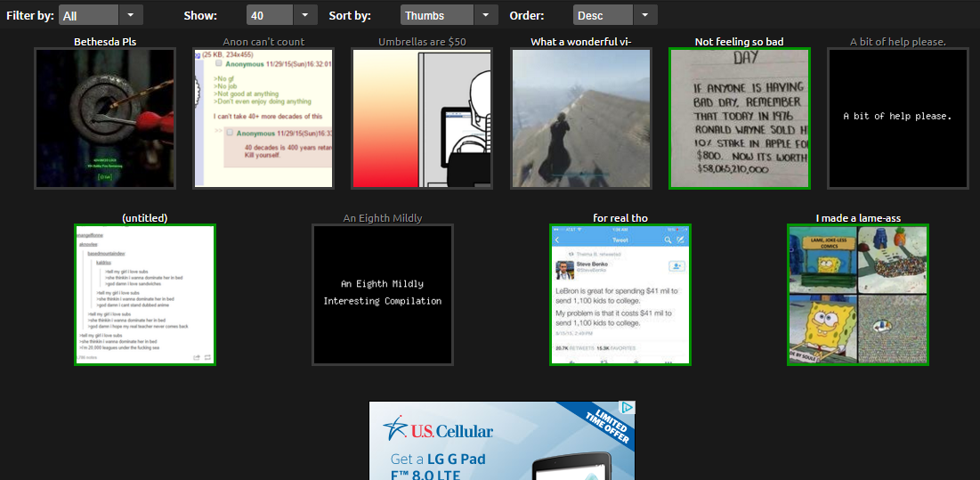Open the foggy mountain path thumbnail
The height and width of the screenshot is (480, 980).
click(581, 118)
